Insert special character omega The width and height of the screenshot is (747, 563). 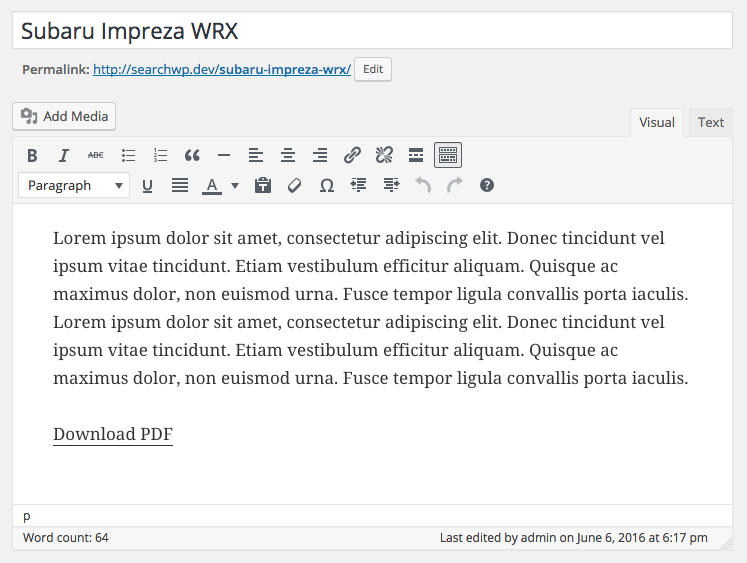click(326, 185)
